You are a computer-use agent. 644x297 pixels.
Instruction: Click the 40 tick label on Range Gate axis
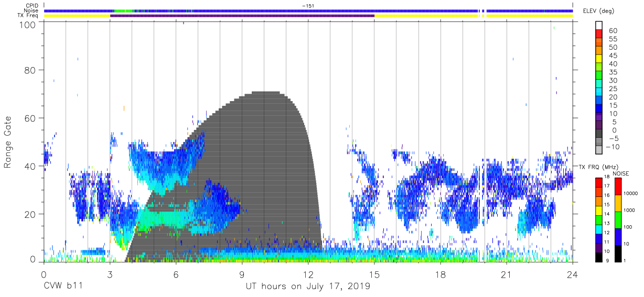tap(30, 166)
